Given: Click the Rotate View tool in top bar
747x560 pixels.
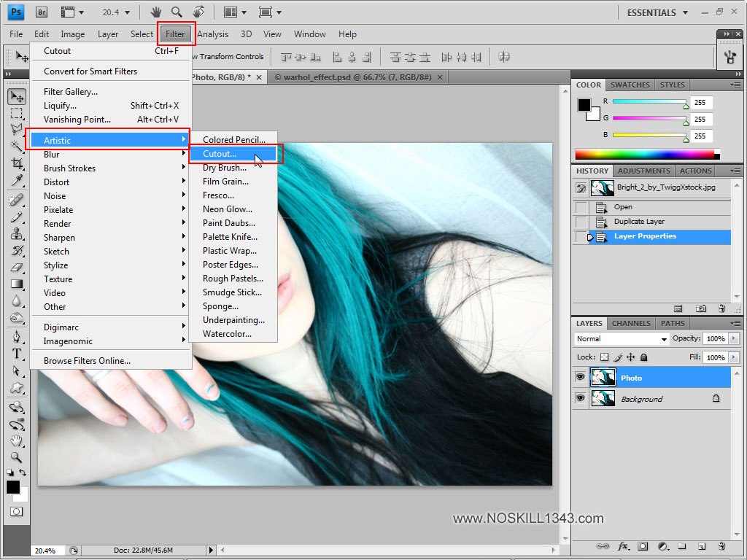Looking at the screenshot, I should pos(198,12).
